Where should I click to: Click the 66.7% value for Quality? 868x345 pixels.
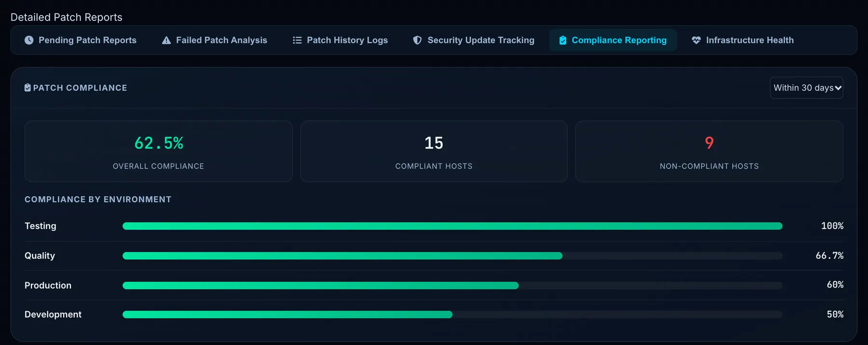tap(829, 256)
